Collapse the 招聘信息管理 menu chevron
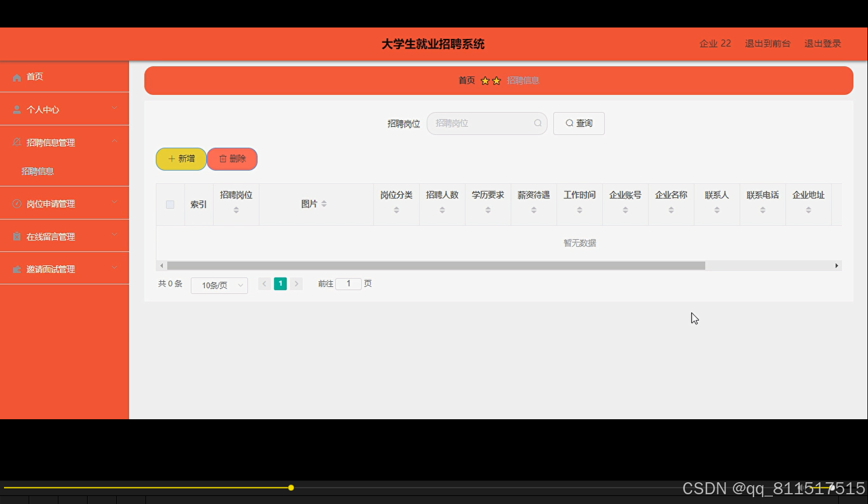 pos(115,141)
